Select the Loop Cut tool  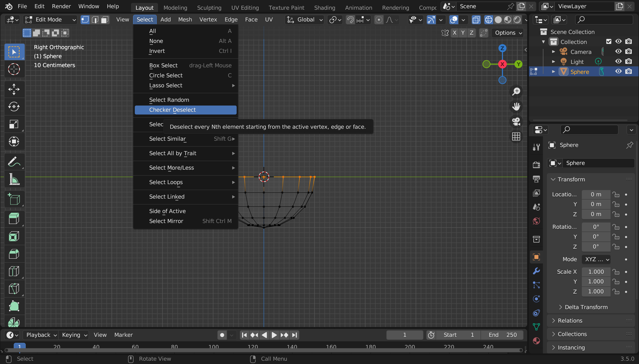[14, 271]
